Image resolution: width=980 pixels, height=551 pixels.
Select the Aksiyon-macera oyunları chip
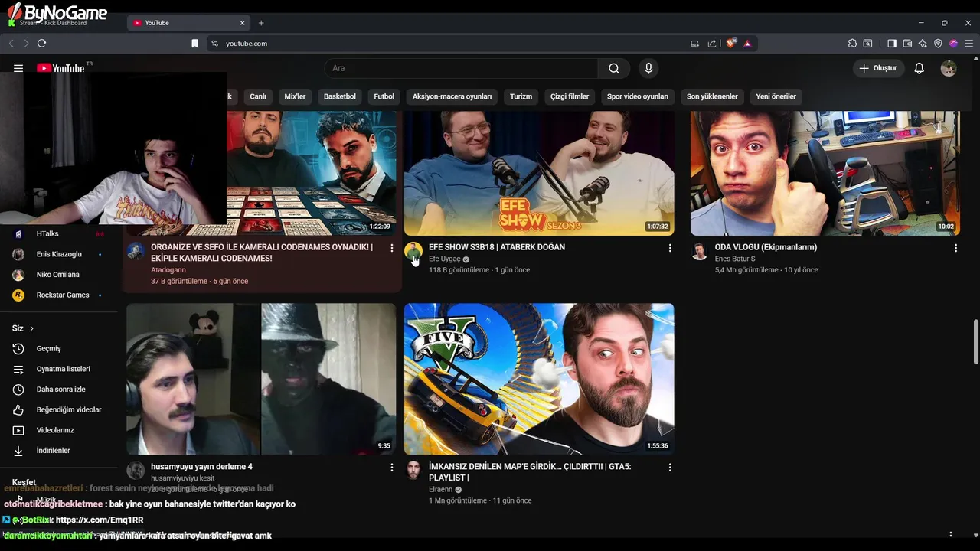tap(452, 96)
